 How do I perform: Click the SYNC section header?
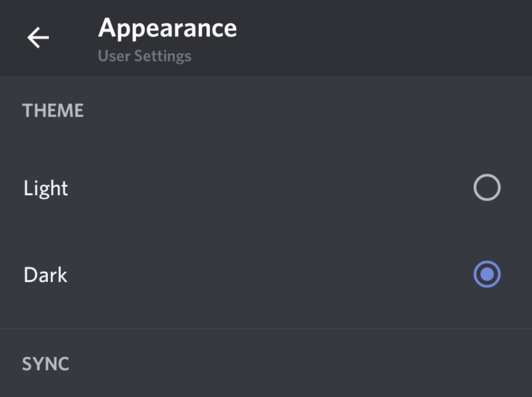pyautogui.click(x=46, y=364)
